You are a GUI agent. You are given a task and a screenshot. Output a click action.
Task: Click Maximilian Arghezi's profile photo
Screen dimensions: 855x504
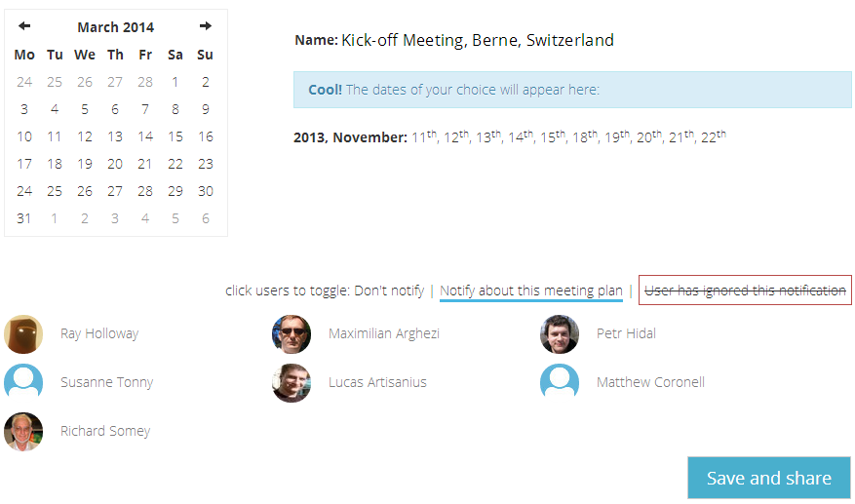tap(291, 334)
